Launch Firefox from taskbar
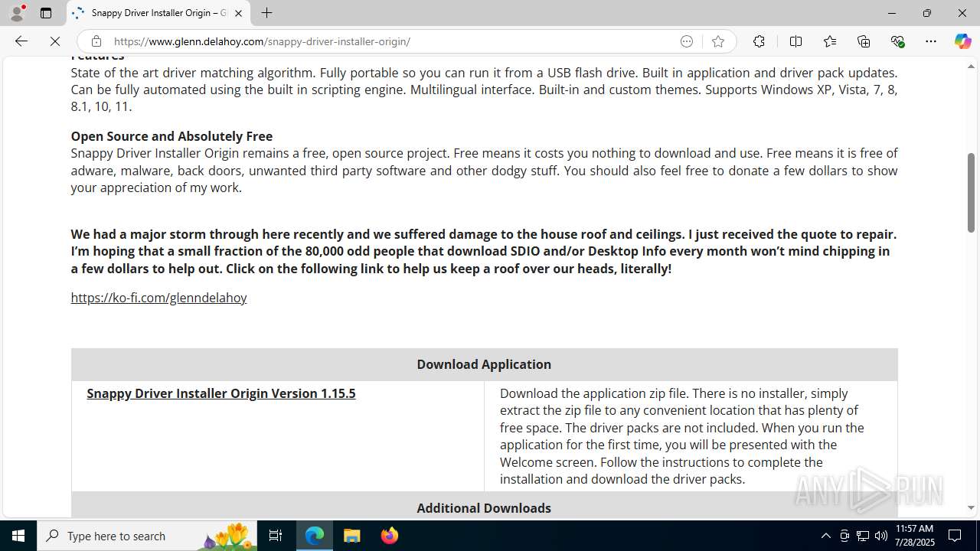This screenshot has width=980, height=551. (390, 536)
